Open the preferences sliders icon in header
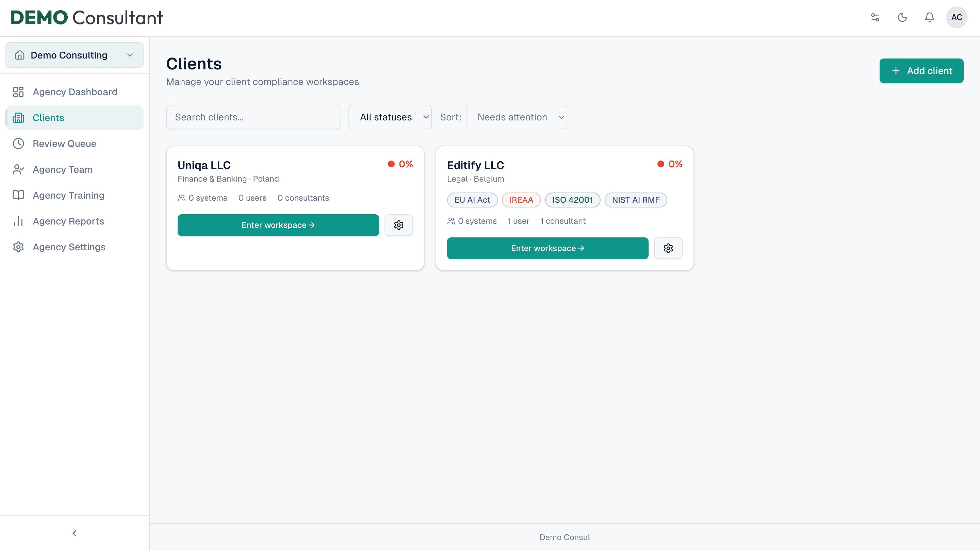This screenshot has width=980, height=551. (x=875, y=17)
